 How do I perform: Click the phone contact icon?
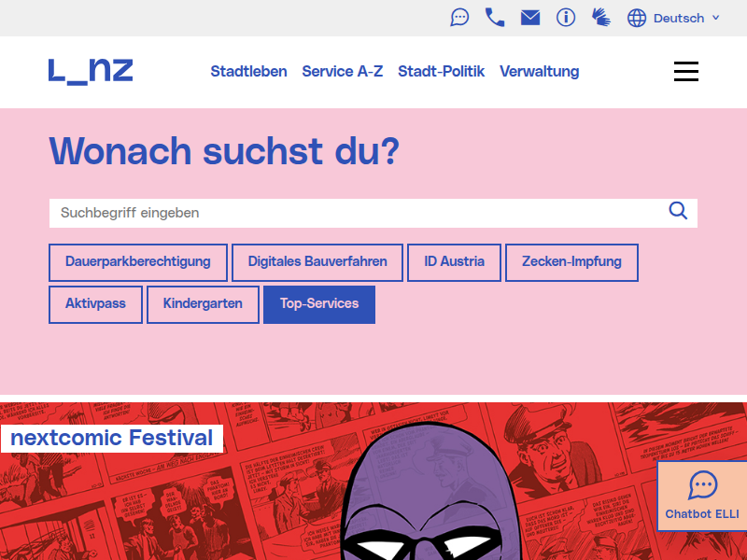(495, 18)
